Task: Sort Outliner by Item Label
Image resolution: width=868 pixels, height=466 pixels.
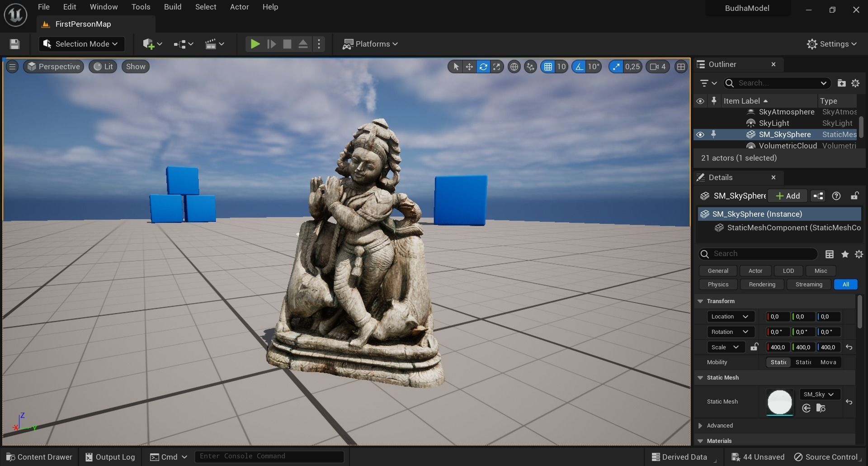Action: (x=745, y=101)
